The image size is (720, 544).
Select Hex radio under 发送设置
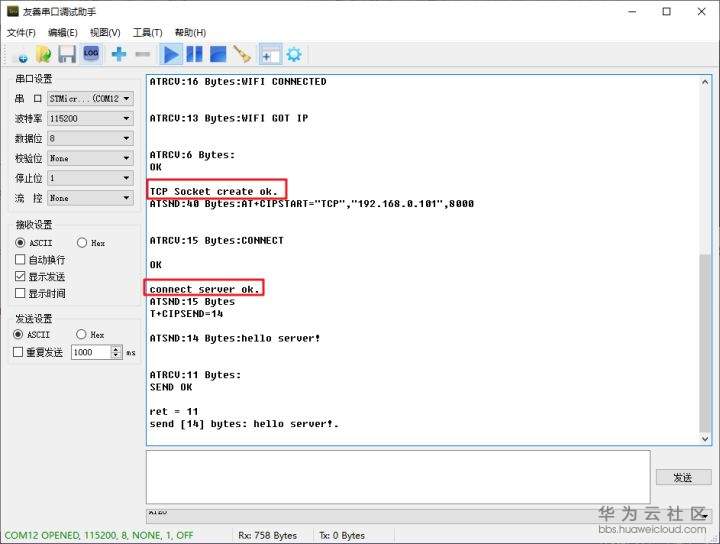[x=81, y=334]
